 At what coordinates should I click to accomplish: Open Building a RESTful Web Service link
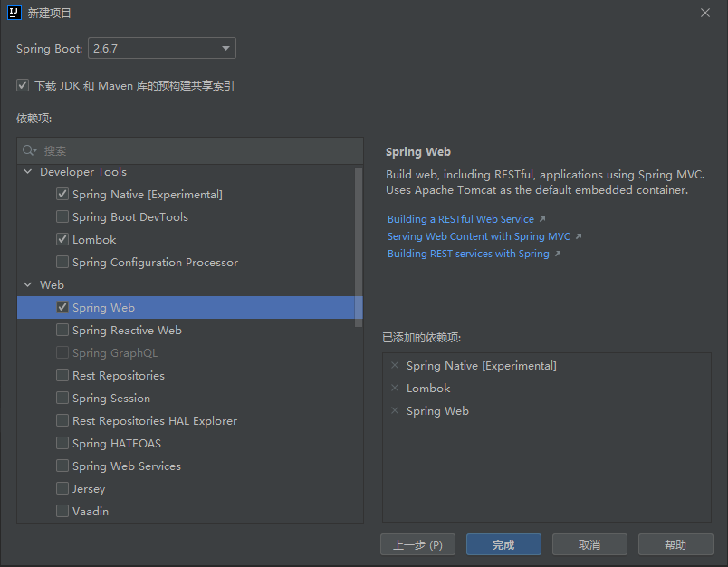(461, 219)
